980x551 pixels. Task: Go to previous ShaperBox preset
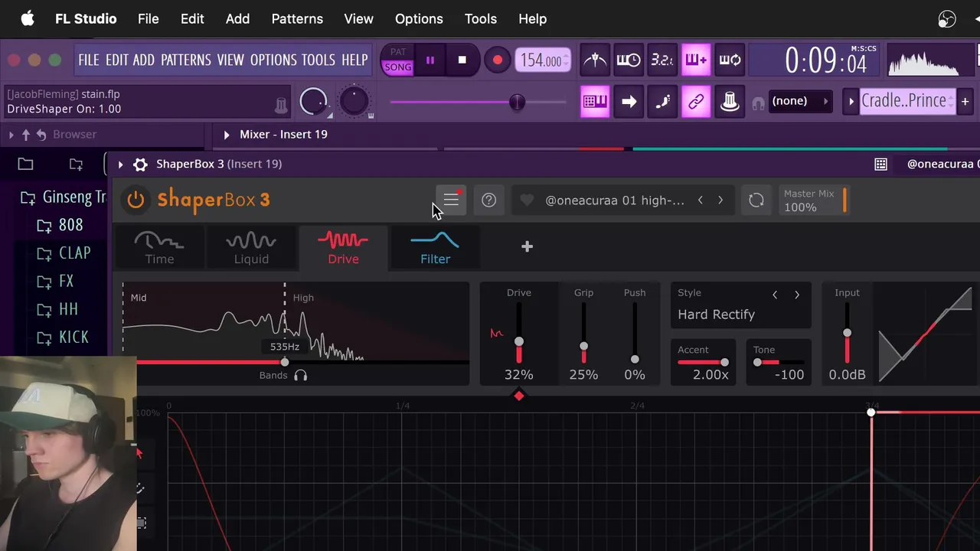pos(700,201)
